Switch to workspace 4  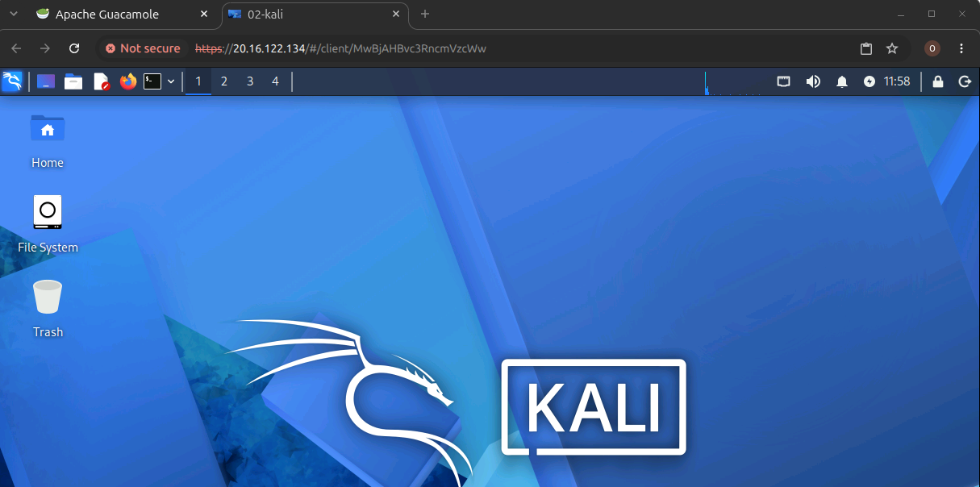click(x=275, y=81)
